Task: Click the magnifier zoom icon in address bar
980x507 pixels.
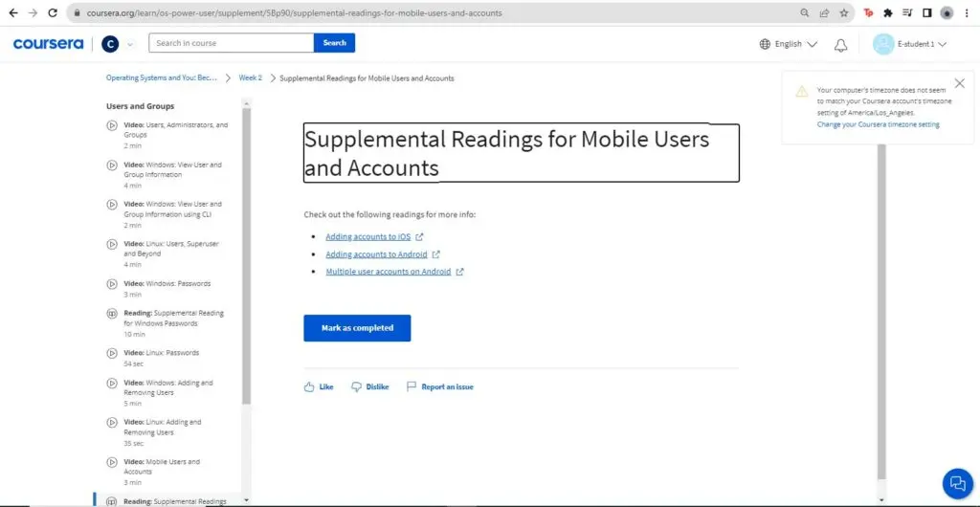Action: click(805, 12)
